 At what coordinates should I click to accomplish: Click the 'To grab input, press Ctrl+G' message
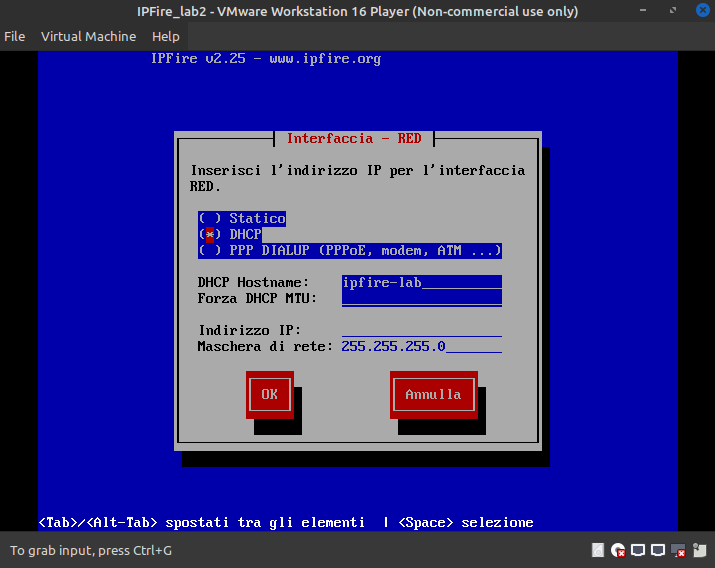[91, 551]
